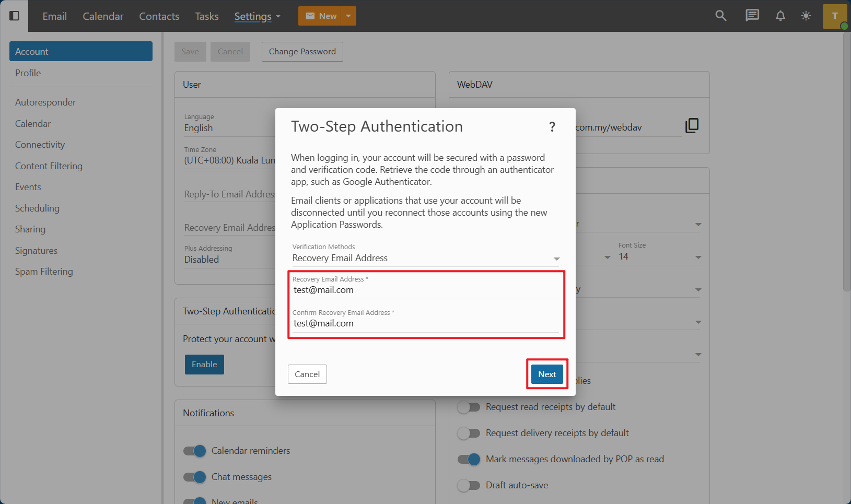
Task: Select Autoresponder in the settings sidebar
Action: 45,102
